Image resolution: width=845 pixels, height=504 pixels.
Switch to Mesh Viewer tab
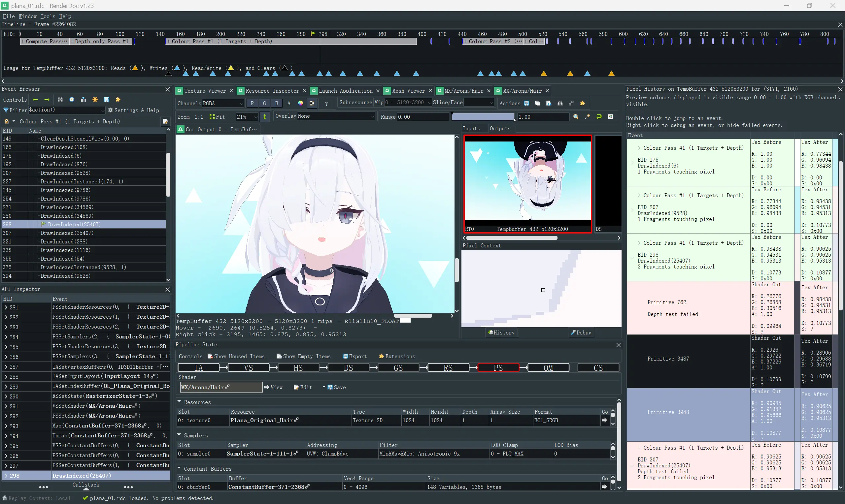coord(408,91)
